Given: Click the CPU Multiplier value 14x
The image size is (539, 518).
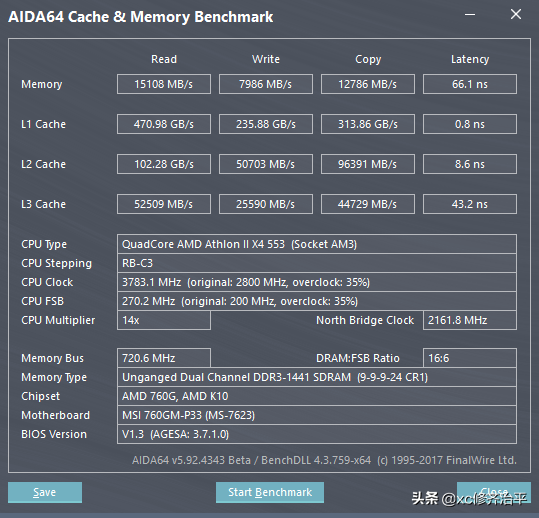Looking at the screenshot, I should (x=164, y=320).
